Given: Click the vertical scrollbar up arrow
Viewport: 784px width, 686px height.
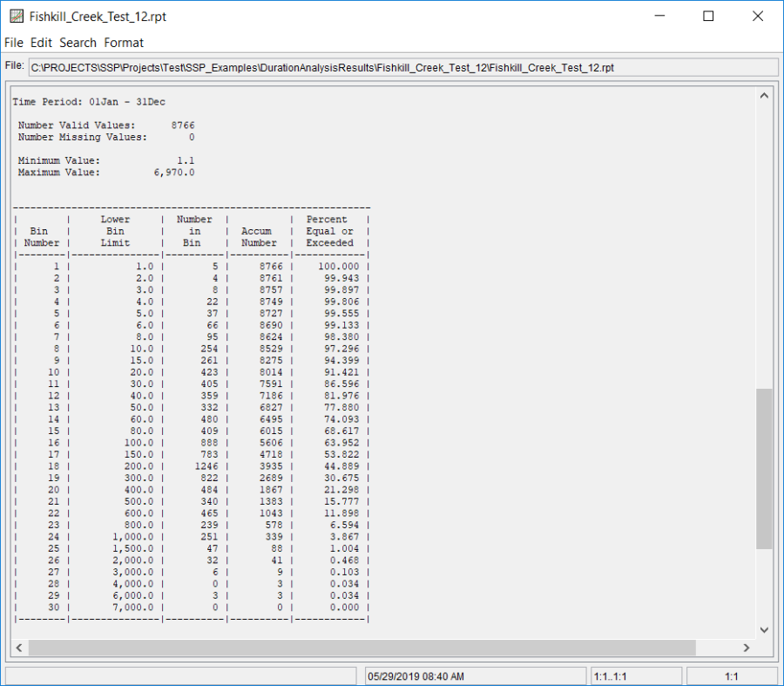Looking at the screenshot, I should pyautogui.click(x=764, y=96).
